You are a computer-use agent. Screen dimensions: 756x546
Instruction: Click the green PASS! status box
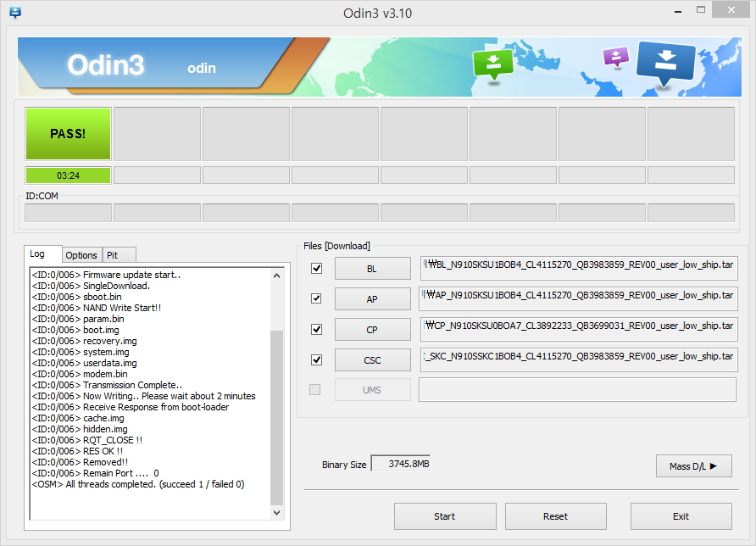(x=68, y=133)
